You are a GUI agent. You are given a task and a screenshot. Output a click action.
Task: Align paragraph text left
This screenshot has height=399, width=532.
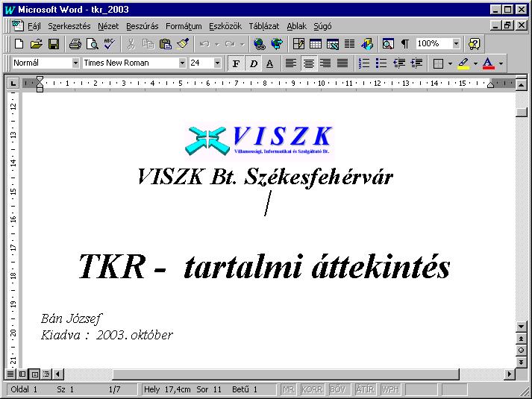click(291, 63)
